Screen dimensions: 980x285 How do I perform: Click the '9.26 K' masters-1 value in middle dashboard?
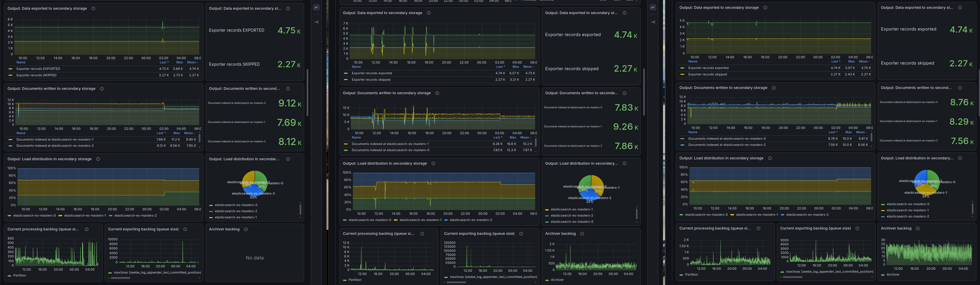[x=626, y=127]
